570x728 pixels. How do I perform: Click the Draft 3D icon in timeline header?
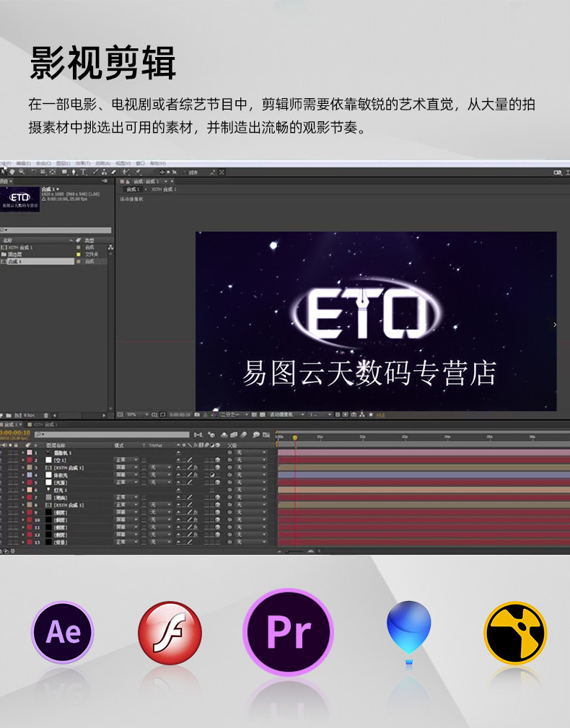[x=211, y=434]
